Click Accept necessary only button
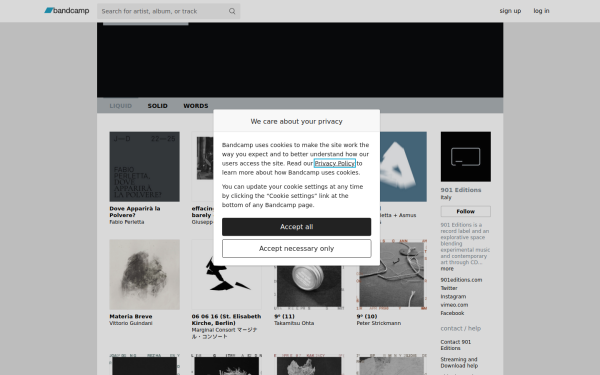This screenshot has width=600, height=375. pyautogui.click(x=297, y=249)
